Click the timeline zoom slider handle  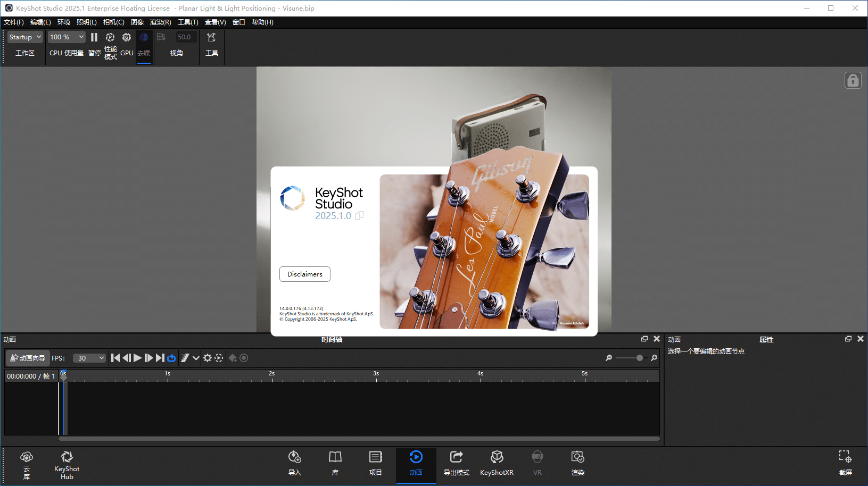(640, 358)
